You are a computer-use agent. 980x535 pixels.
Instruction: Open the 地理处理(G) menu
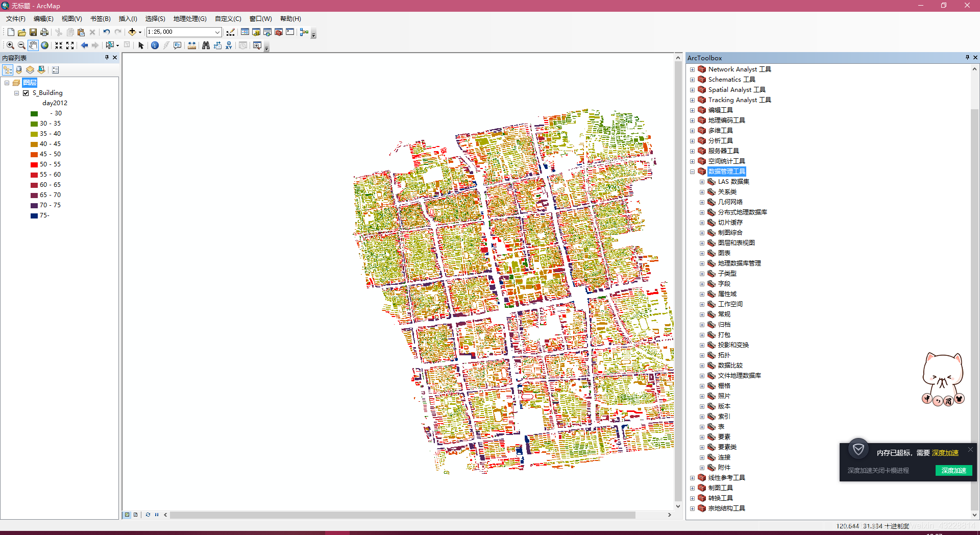tap(190, 19)
